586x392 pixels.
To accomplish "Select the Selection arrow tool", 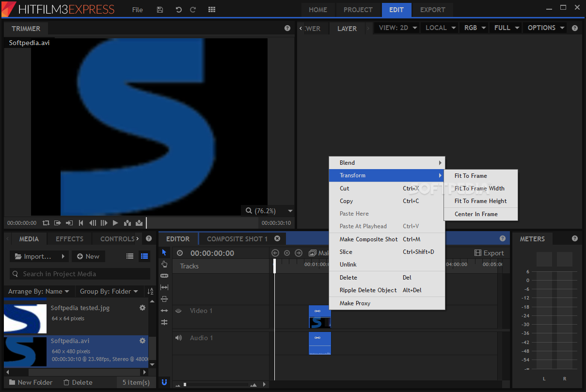I will point(164,252).
